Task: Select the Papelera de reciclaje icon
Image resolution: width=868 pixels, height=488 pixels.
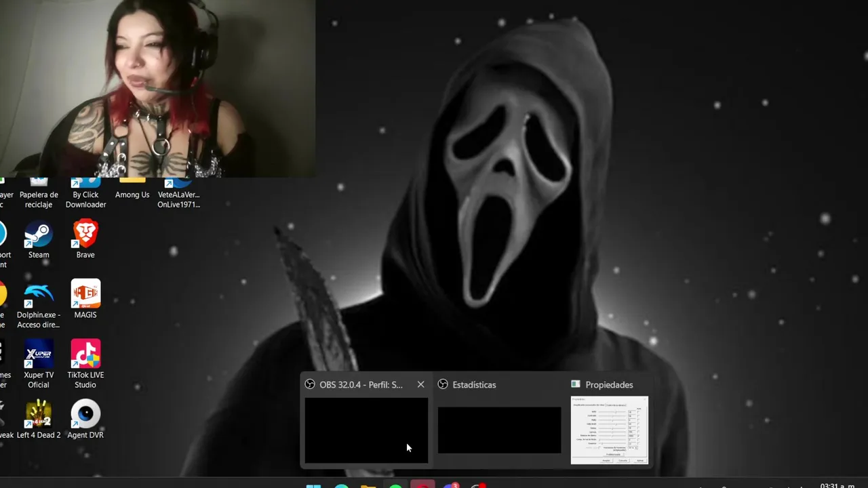Action: 39,195
